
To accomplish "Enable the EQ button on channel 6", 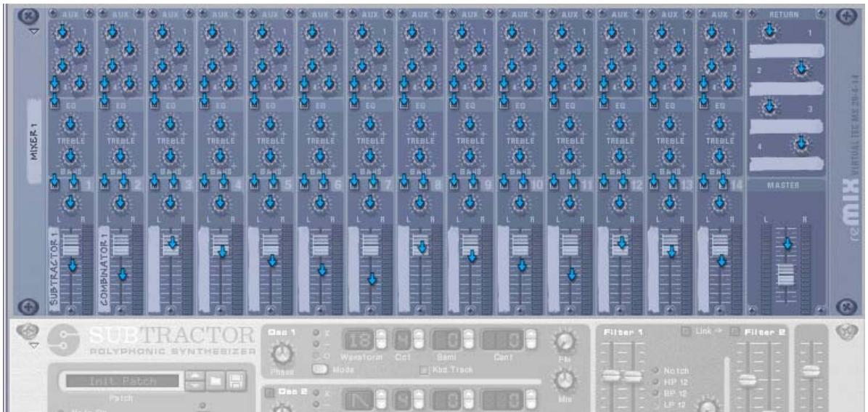I will 304,102.
